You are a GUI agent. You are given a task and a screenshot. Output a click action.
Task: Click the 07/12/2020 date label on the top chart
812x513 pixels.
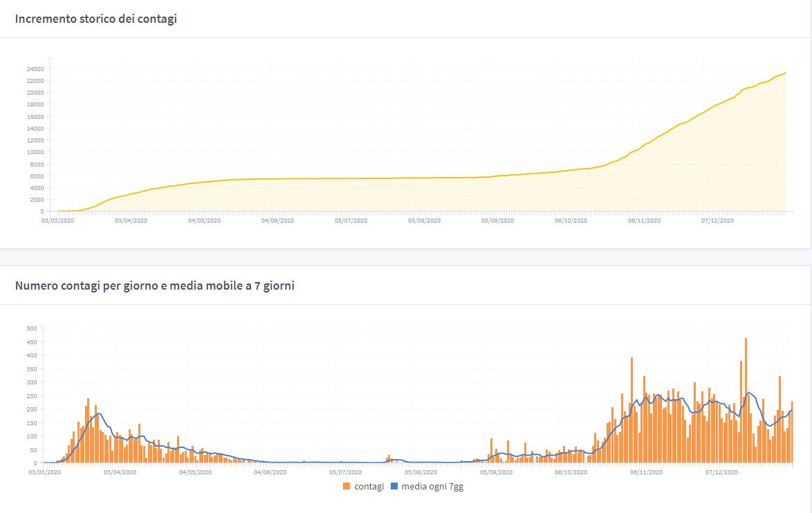pyautogui.click(x=718, y=221)
